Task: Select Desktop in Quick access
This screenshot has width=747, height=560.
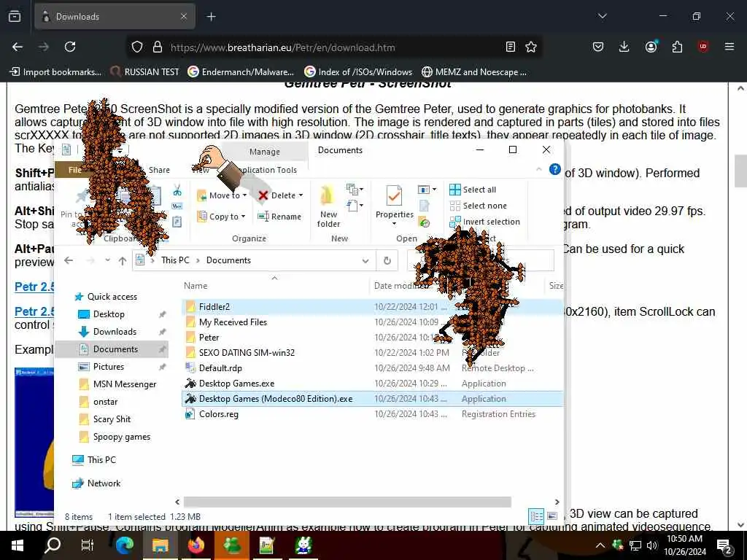Action: 109,314
